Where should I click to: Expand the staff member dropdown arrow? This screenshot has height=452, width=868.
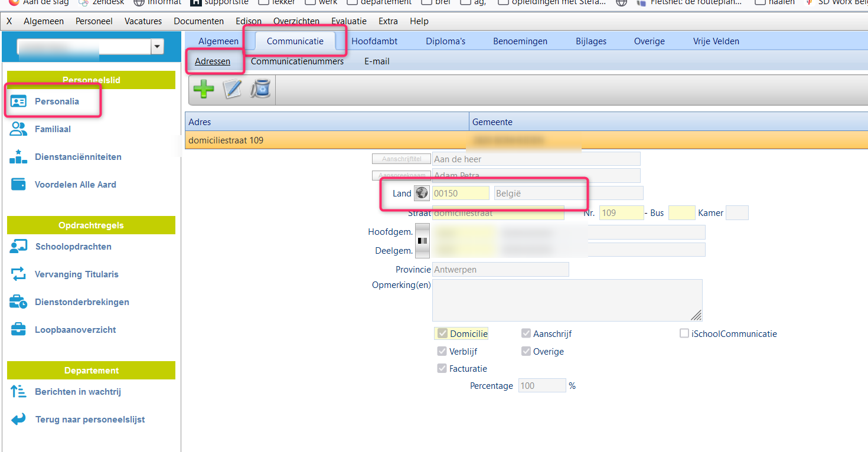[x=157, y=47]
